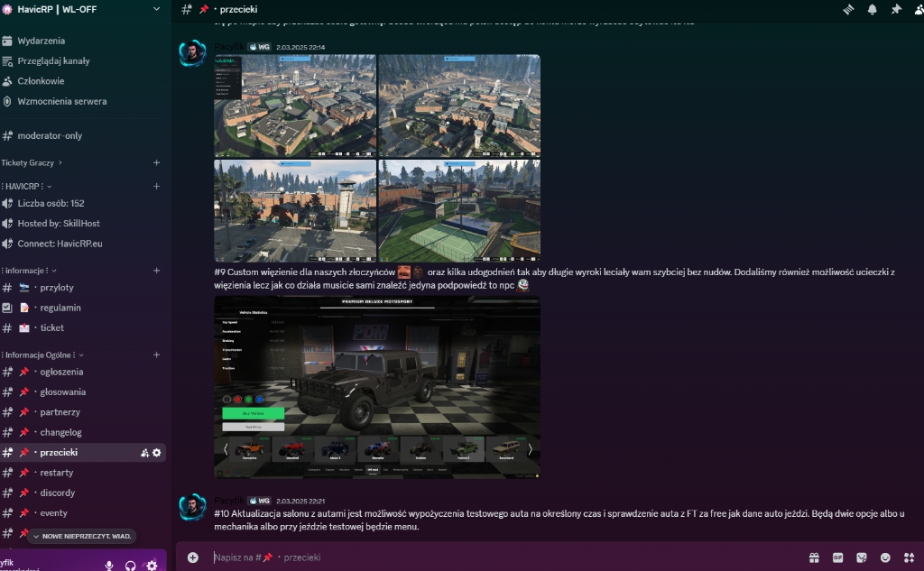The height and width of the screenshot is (571, 924).
Task: Show pinned messages
Action: point(896,9)
